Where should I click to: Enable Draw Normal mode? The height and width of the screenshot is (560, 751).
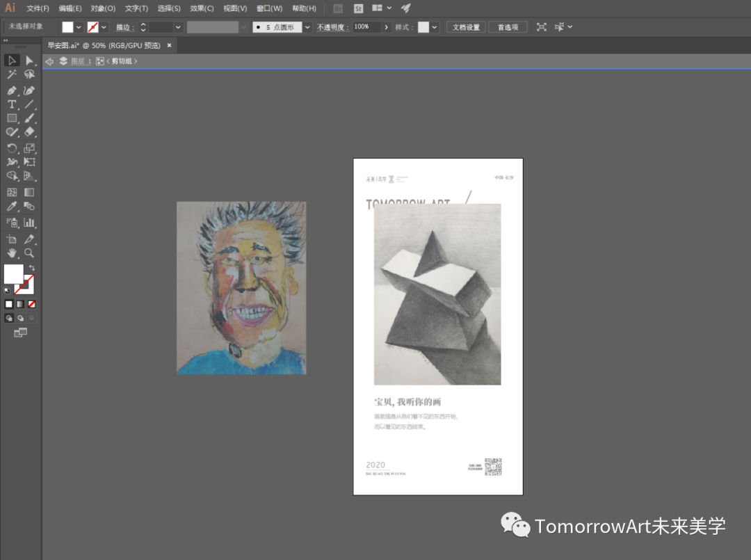coord(8,318)
